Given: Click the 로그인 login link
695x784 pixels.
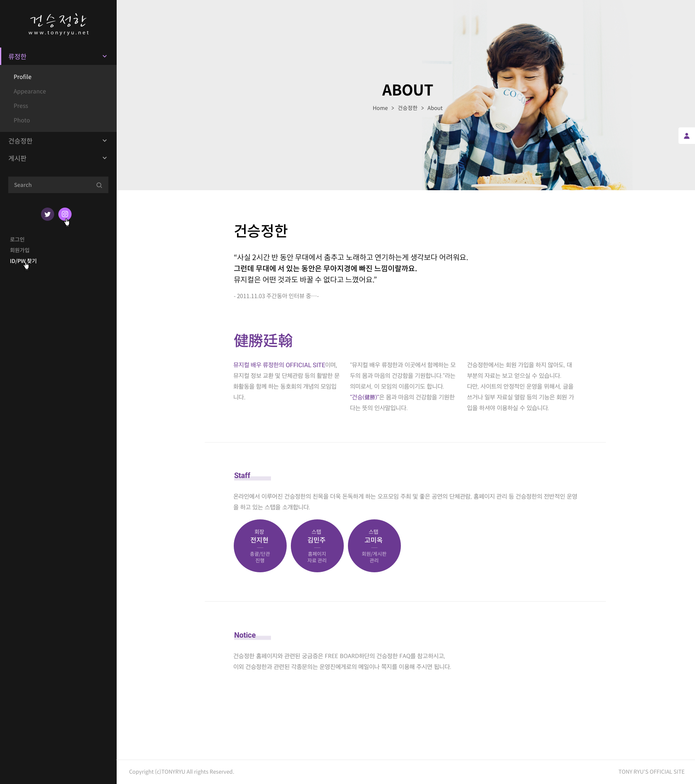Looking at the screenshot, I should click(x=17, y=239).
